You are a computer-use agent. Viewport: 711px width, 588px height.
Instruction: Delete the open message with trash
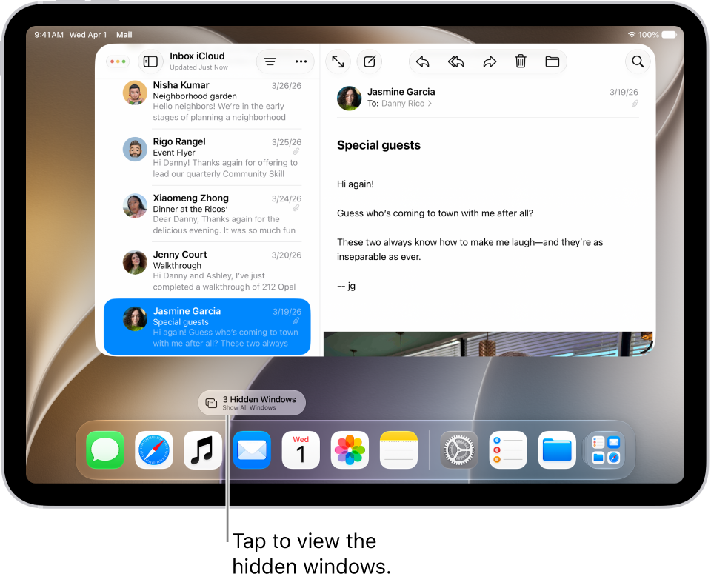521,61
